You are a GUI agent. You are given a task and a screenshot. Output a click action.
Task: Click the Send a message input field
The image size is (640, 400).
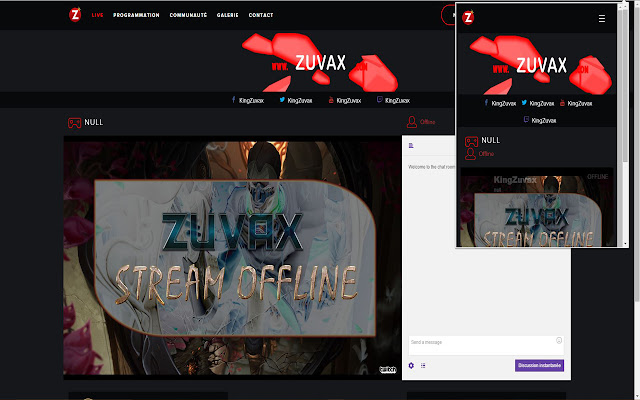pos(480,342)
